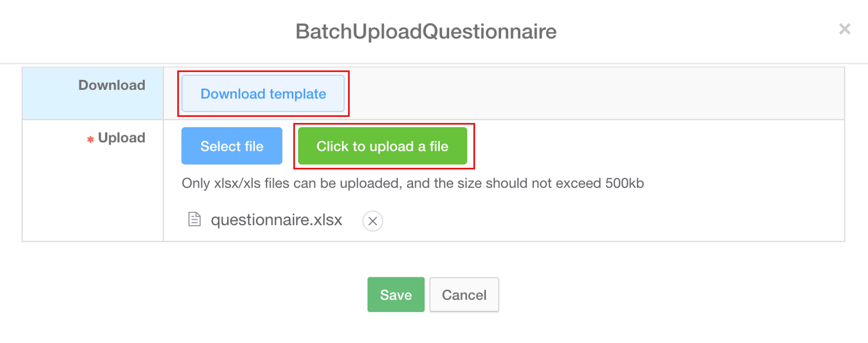The image size is (868, 343).
Task: Hit the green Click to upload button
Action: click(x=382, y=146)
